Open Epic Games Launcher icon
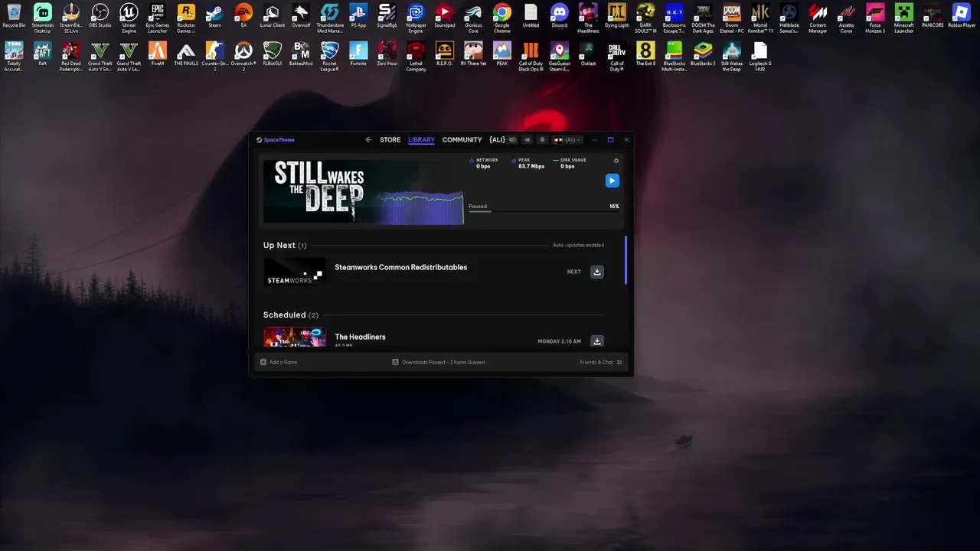 pos(157,17)
